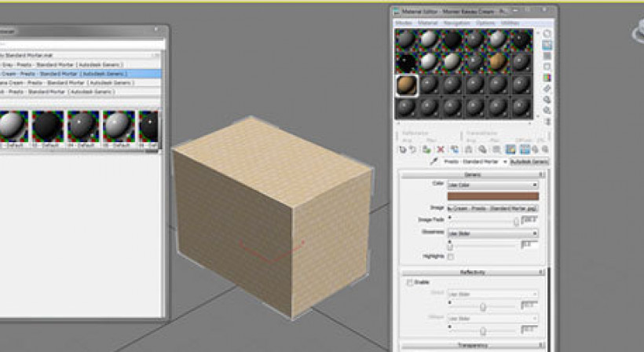Click Standard Mortar.mat library header in browser
Screen dimensions: 644x352
(80, 55)
